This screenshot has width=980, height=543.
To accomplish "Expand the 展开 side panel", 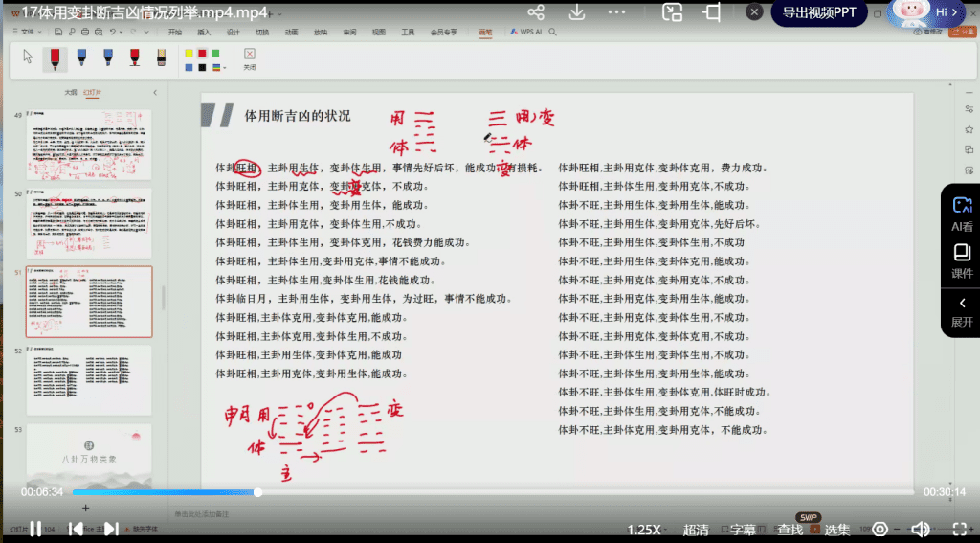I will click(961, 309).
